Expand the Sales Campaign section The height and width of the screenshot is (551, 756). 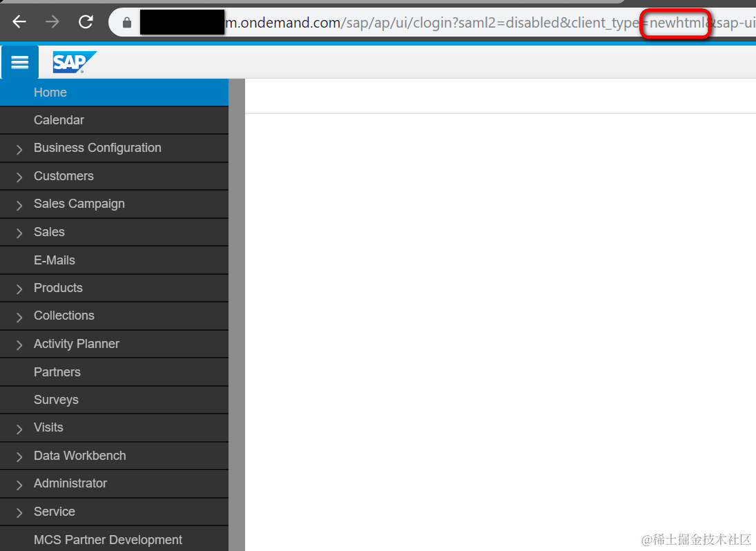[79, 204]
